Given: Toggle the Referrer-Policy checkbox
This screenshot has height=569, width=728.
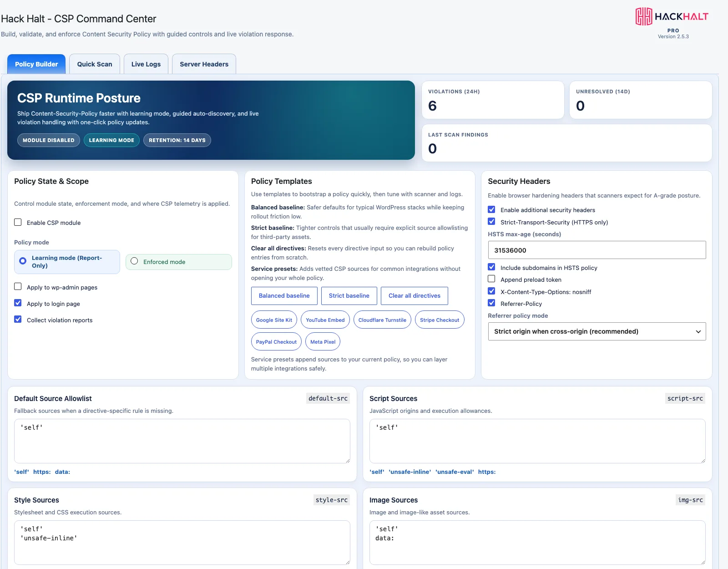Looking at the screenshot, I should 491,303.
